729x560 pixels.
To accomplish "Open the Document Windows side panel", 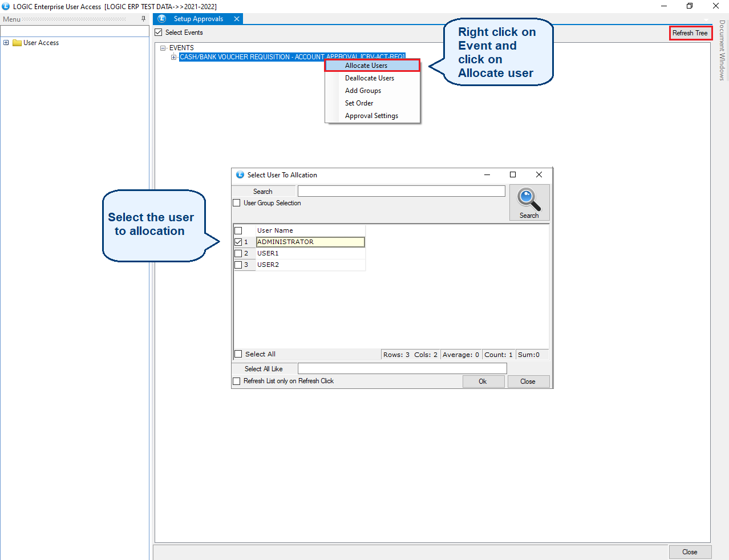I will point(722,50).
